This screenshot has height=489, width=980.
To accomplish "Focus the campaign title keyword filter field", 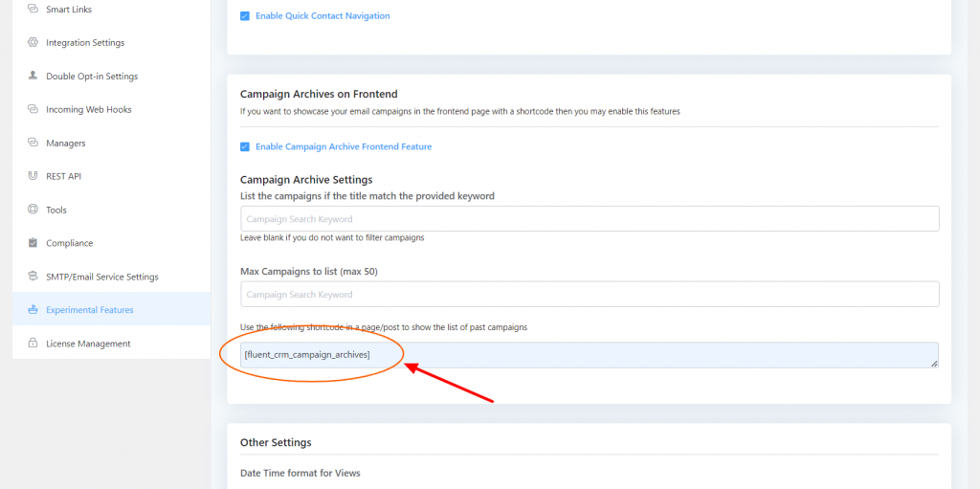I will tap(589, 219).
